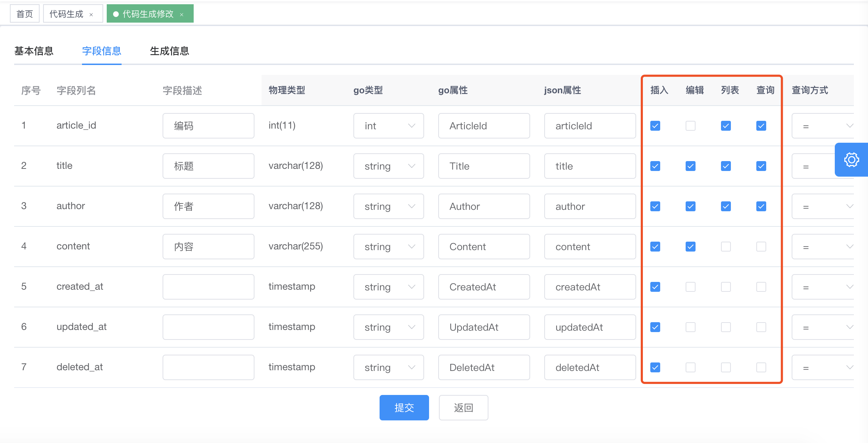Open go类型 dropdown for article_id
868x443 pixels.
(389, 126)
